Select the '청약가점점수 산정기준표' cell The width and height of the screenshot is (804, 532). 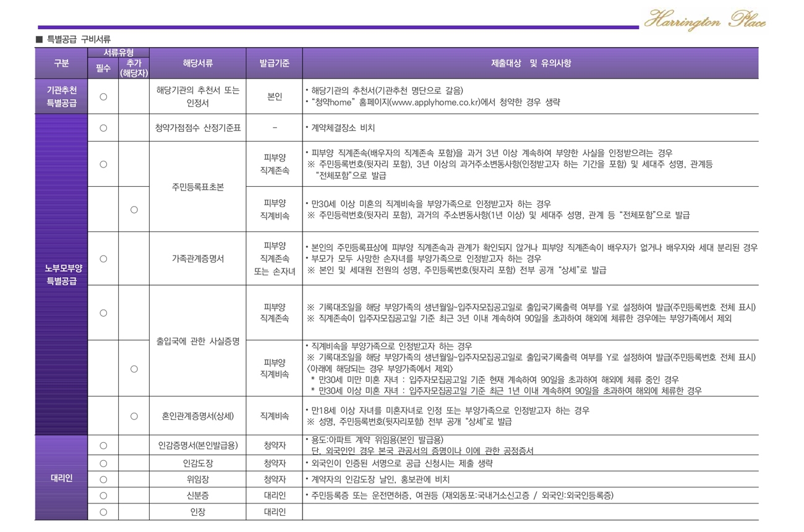click(x=198, y=128)
